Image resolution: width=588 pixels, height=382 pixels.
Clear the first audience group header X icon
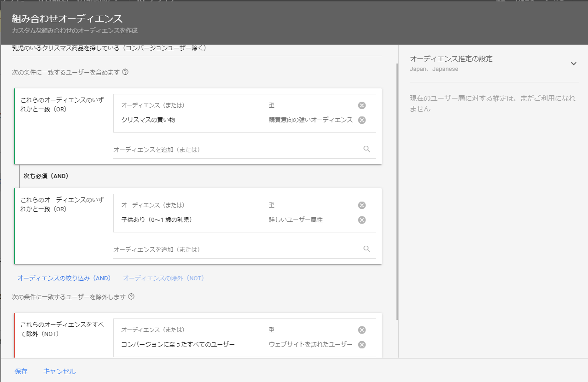click(x=362, y=105)
